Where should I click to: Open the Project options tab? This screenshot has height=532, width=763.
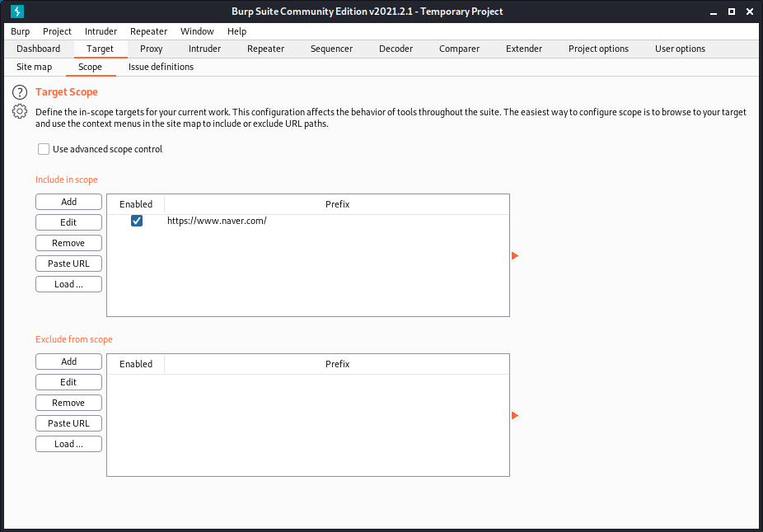click(x=598, y=49)
